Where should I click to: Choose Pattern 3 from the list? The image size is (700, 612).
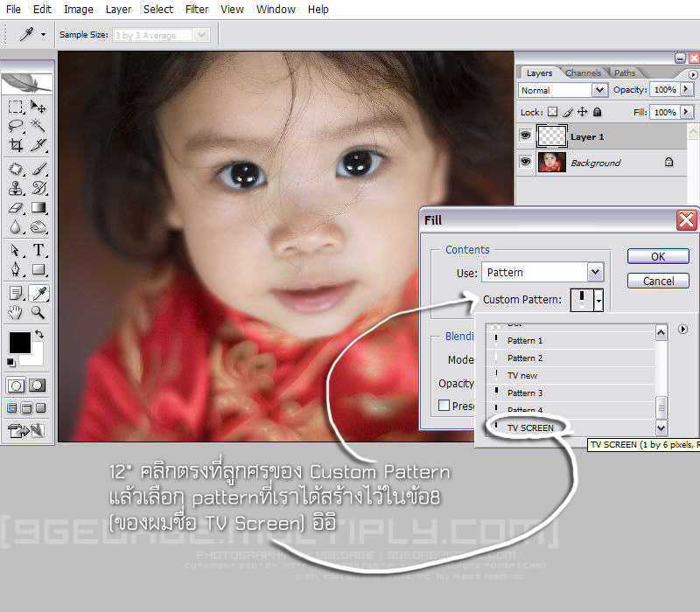point(570,393)
